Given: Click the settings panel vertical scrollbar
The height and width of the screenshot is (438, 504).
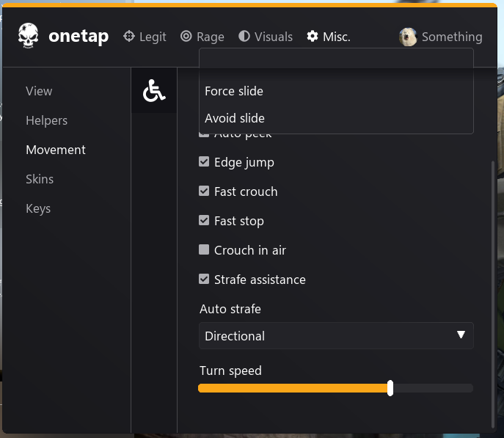Looking at the screenshot, I should pos(493,294).
